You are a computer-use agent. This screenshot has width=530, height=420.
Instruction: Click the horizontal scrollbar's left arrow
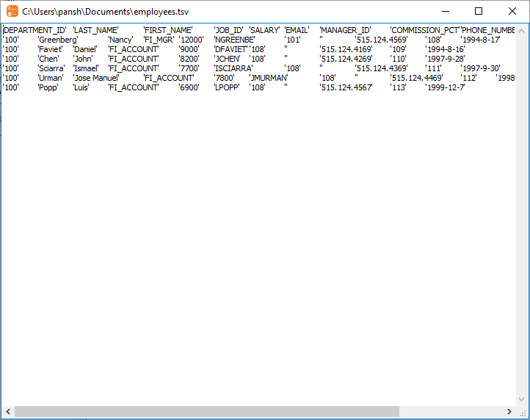click(7, 411)
